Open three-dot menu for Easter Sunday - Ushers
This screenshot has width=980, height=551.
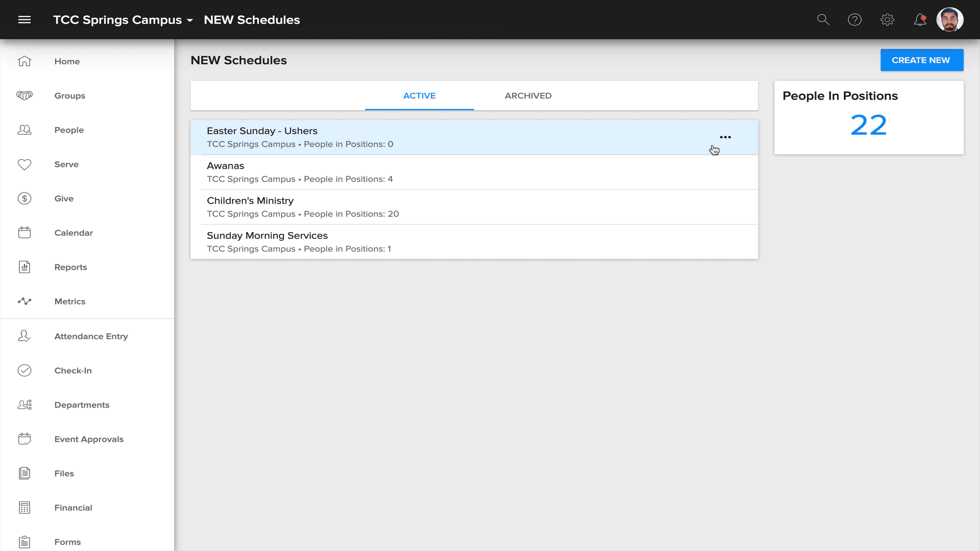point(725,137)
